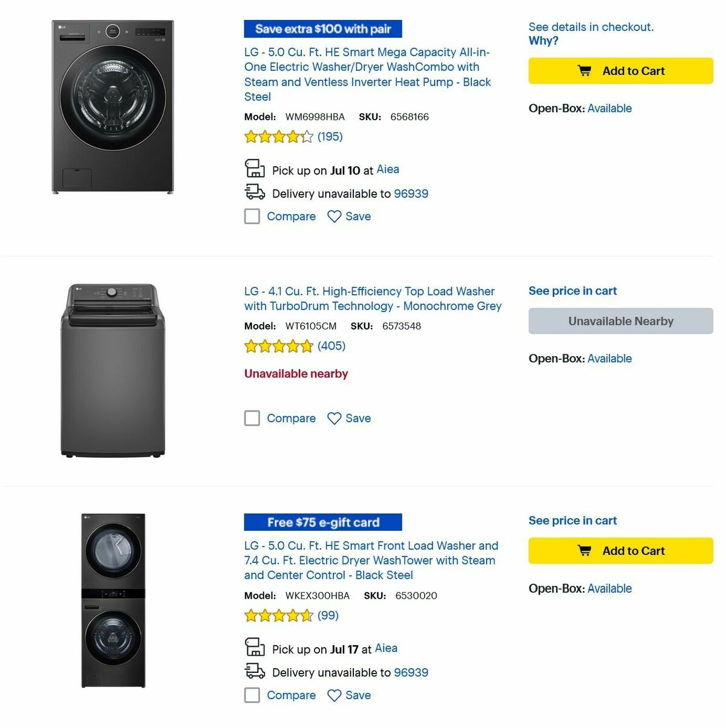
Task: Open Open-Box Available for WT6105CM
Action: pos(609,358)
